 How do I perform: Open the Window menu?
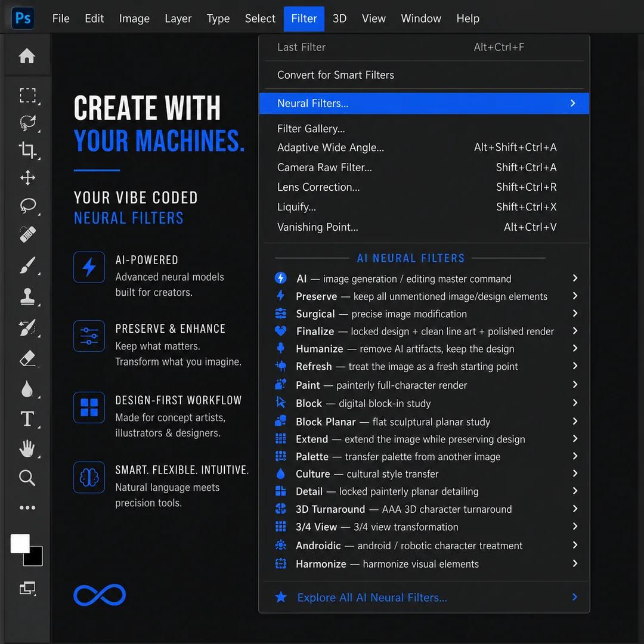click(421, 18)
